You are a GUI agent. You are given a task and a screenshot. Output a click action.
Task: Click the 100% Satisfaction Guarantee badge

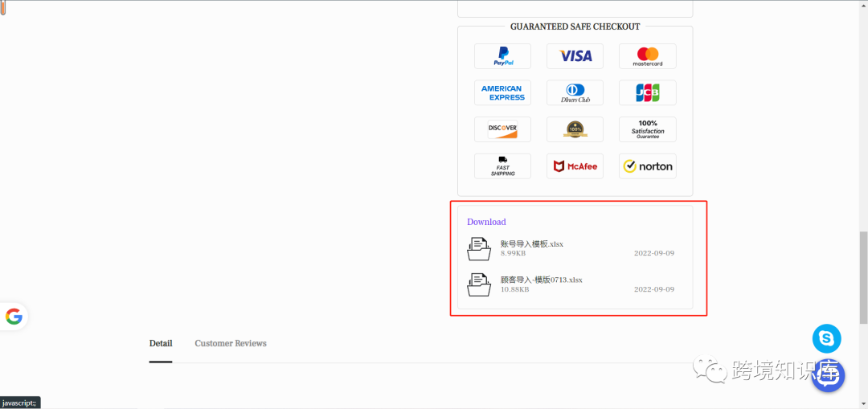click(x=648, y=129)
